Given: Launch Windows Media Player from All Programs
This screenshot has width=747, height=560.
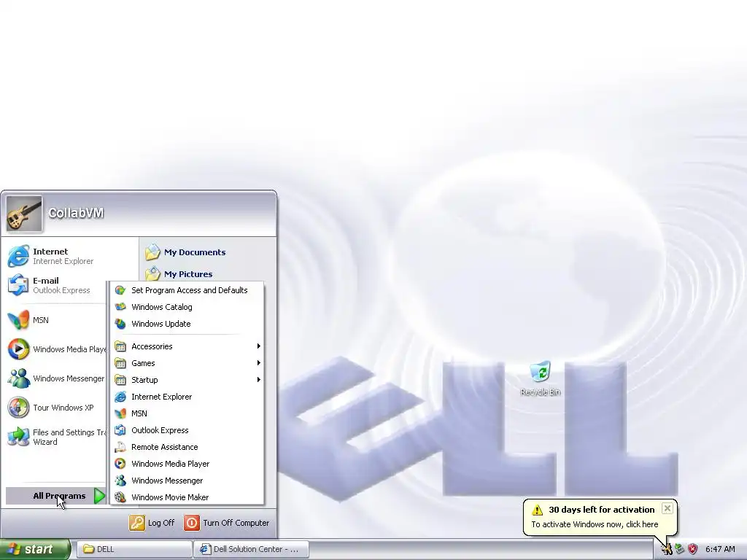Looking at the screenshot, I should tap(187, 464).
